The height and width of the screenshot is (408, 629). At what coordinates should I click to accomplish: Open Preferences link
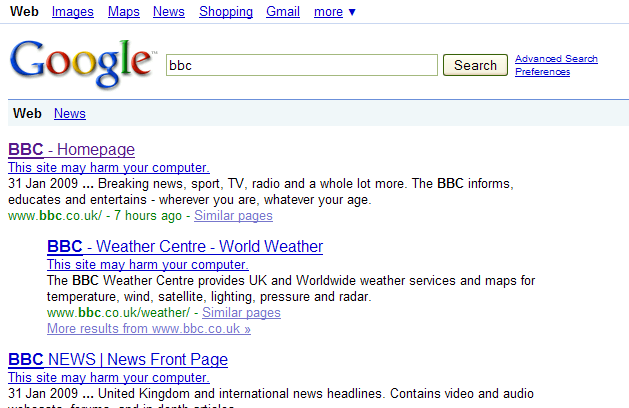click(542, 72)
